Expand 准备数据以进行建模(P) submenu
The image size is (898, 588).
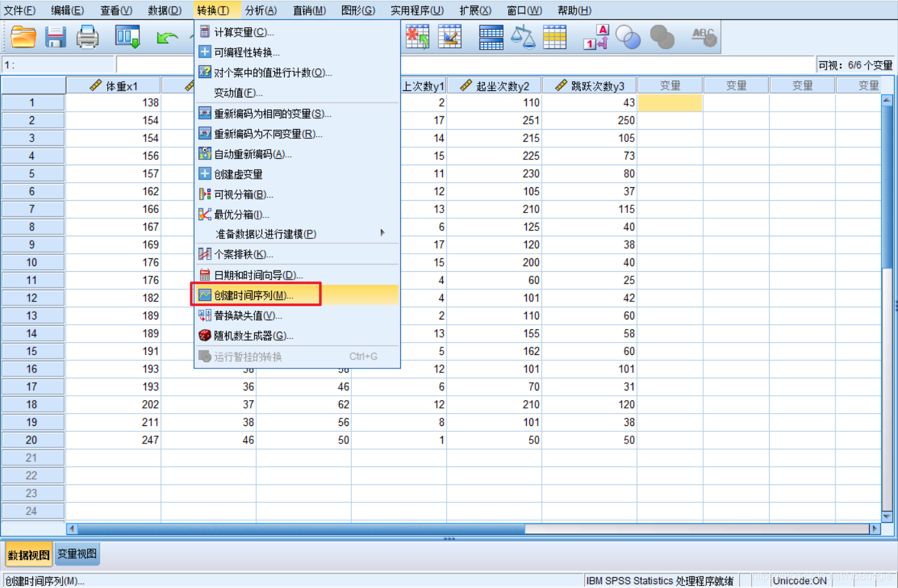pos(298,234)
